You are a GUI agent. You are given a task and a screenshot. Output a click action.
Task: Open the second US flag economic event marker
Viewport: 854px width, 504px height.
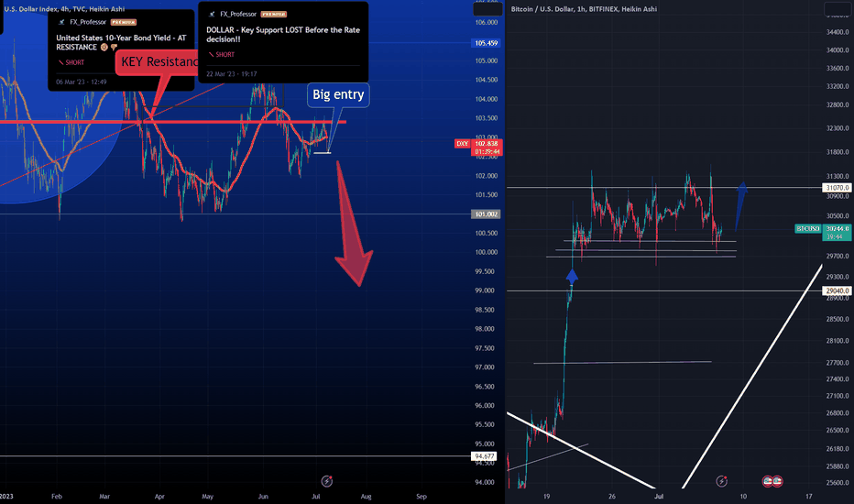(777, 481)
